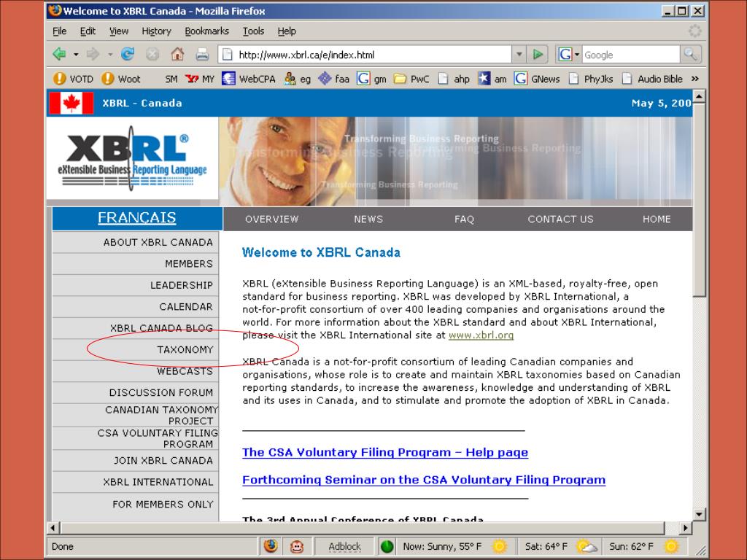Open the LEADERSHIP sidebar link
Viewport: 747px width, 560px height.
pos(135,285)
